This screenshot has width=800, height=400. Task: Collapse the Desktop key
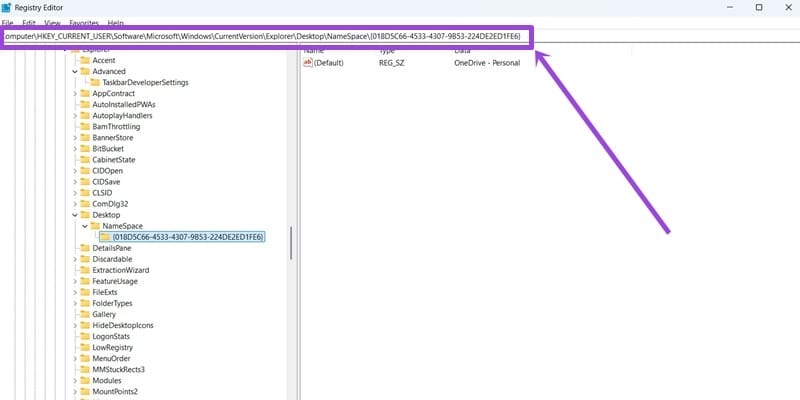click(x=75, y=215)
